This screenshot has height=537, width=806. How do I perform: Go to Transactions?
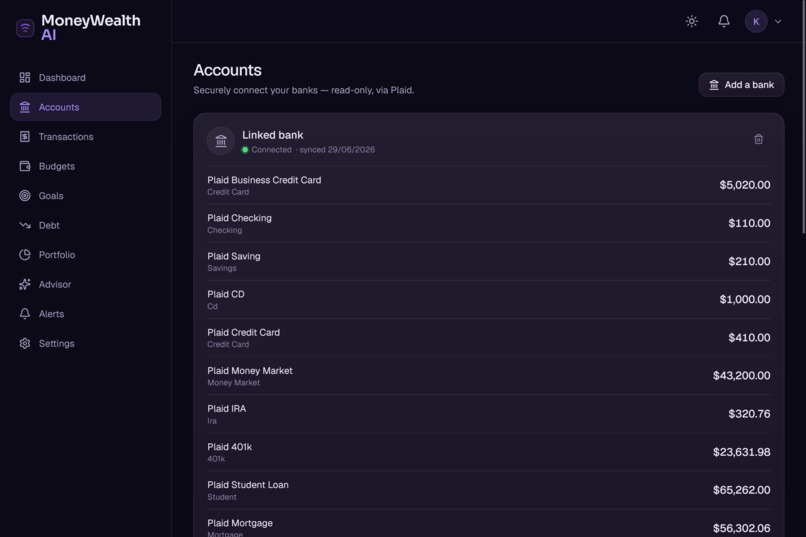tap(85, 137)
